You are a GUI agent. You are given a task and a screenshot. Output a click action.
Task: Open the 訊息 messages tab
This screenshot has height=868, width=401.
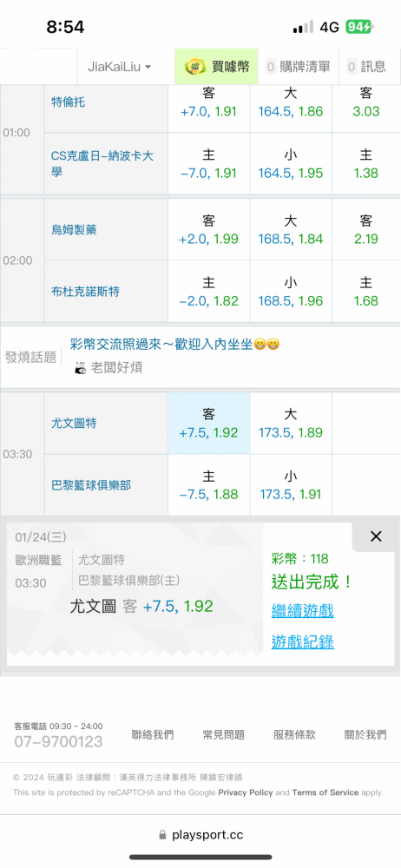366,67
